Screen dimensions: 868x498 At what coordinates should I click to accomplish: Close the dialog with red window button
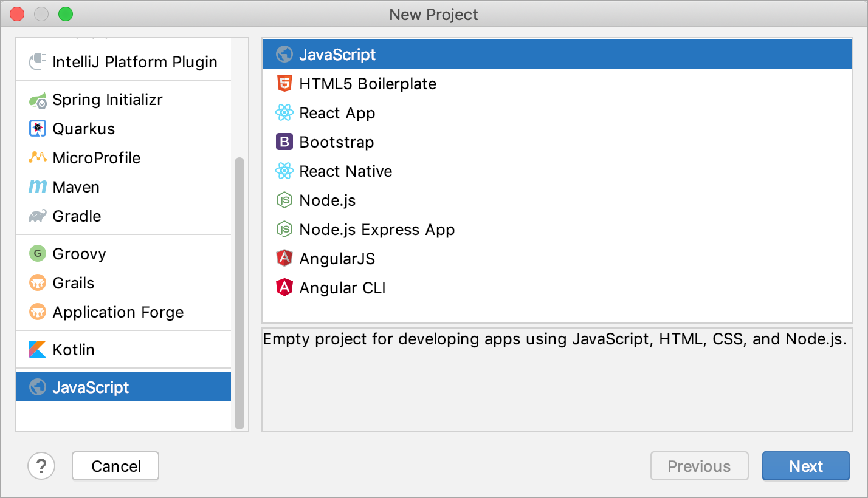(17, 14)
